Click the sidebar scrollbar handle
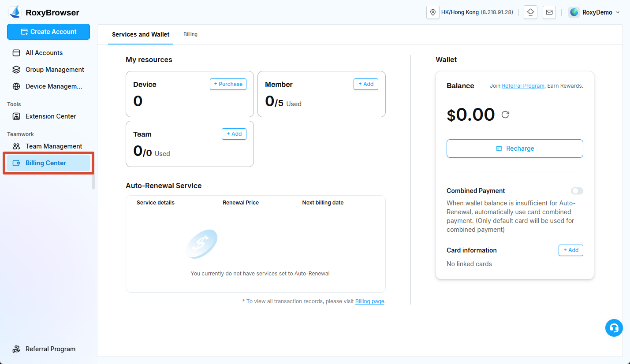The height and width of the screenshot is (364, 630). pyautogui.click(x=93, y=182)
